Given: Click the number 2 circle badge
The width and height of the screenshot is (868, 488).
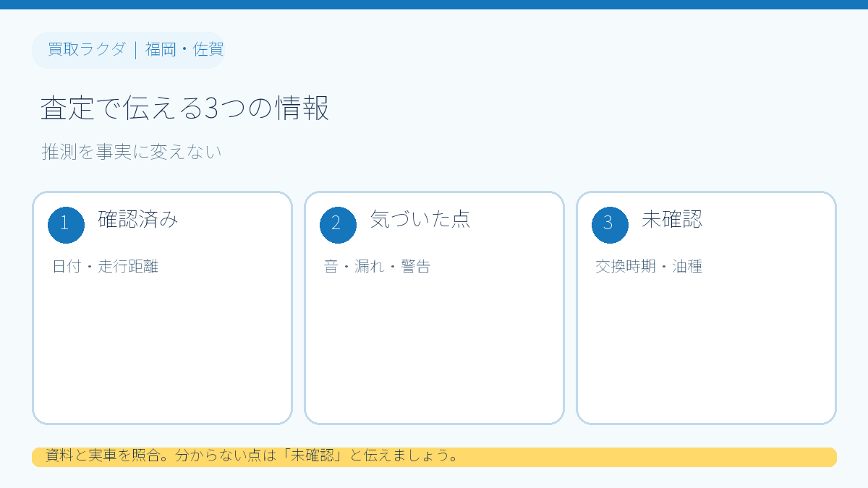Looking at the screenshot, I should (338, 225).
